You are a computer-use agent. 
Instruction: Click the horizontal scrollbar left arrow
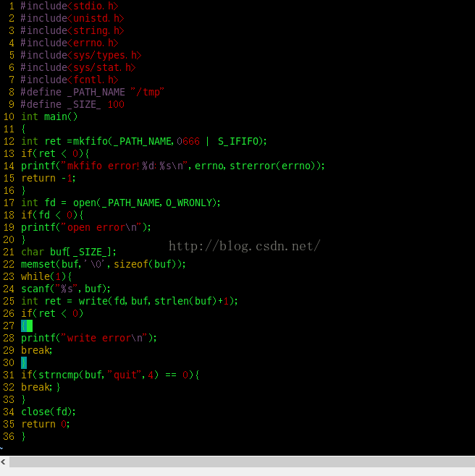(4, 462)
